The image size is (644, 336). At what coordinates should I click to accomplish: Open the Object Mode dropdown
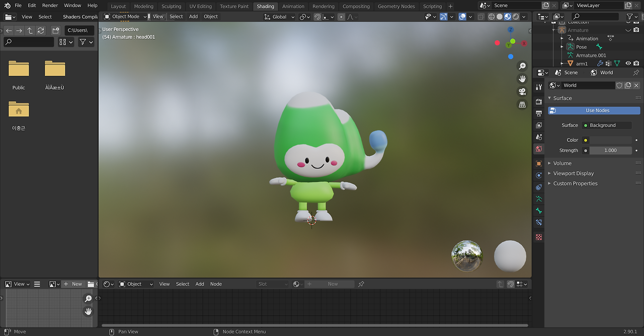tap(125, 17)
